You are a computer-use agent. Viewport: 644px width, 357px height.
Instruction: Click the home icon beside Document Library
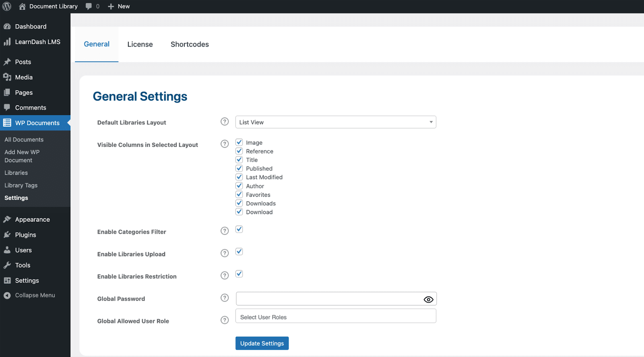(x=22, y=6)
